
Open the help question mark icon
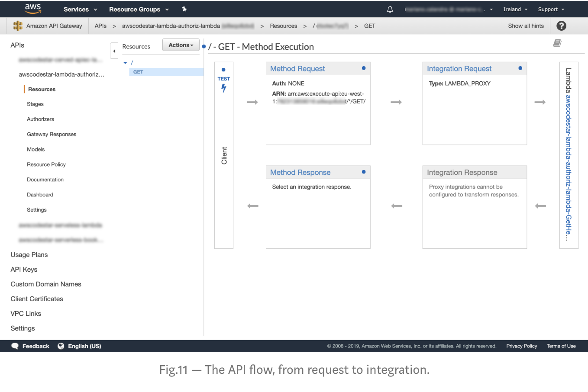(561, 26)
